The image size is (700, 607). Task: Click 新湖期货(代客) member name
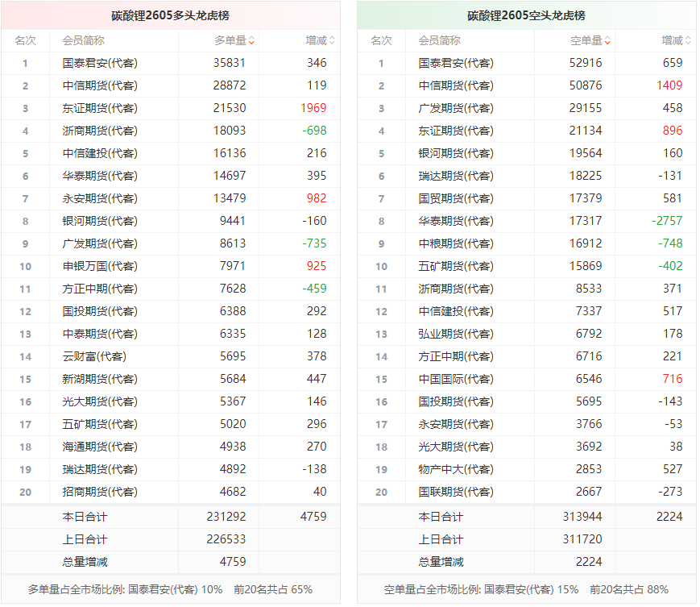(100, 379)
